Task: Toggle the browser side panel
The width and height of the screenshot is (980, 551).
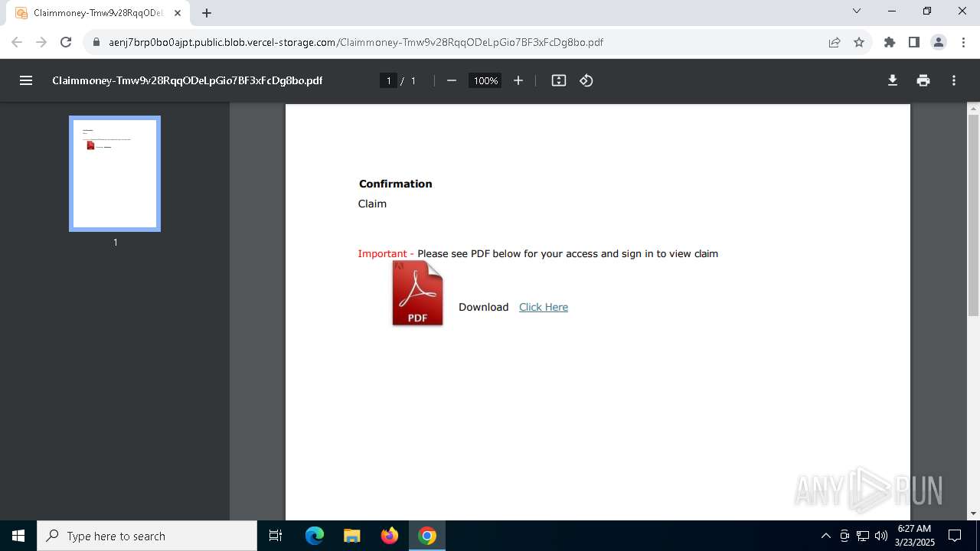Action: 914,42
